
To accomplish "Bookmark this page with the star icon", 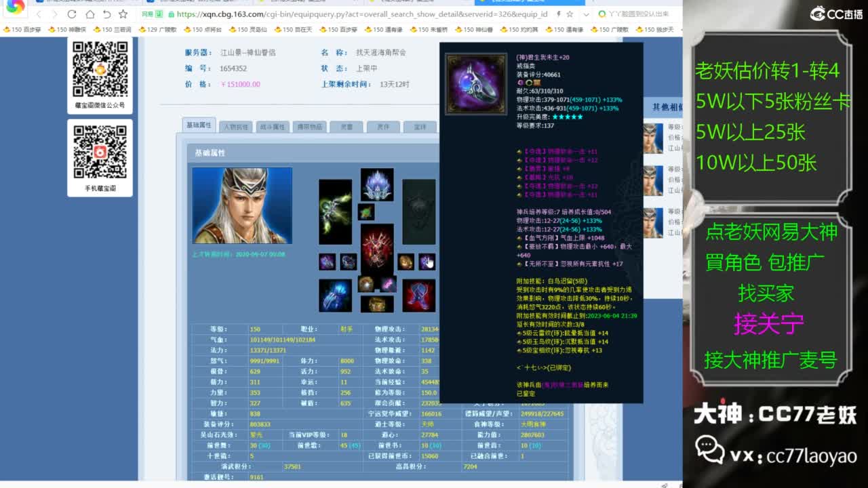I will pyautogui.click(x=123, y=14).
